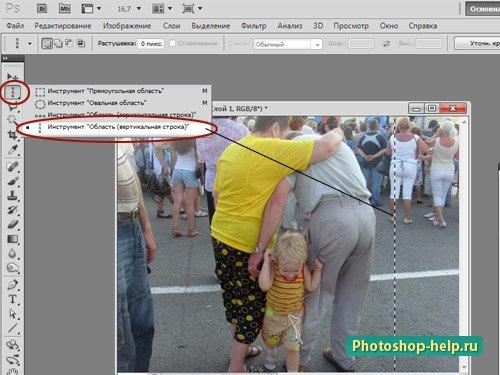500x375 pixels.
Task: Select the Healing Brush tool
Action: tap(13, 166)
